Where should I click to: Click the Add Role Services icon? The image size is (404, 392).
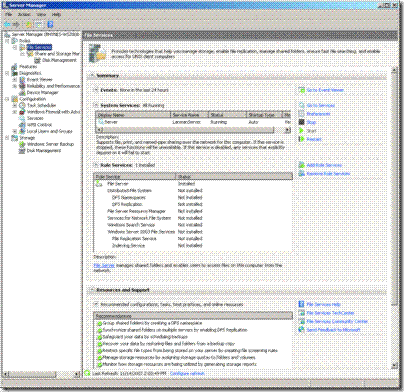click(302, 165)
